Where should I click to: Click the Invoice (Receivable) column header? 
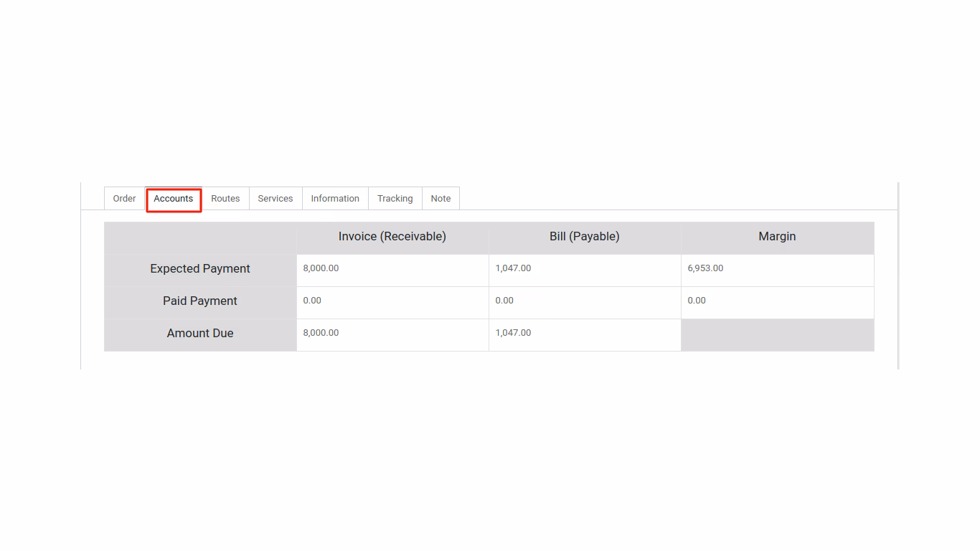pyautogui.click(x=392, y=237)
